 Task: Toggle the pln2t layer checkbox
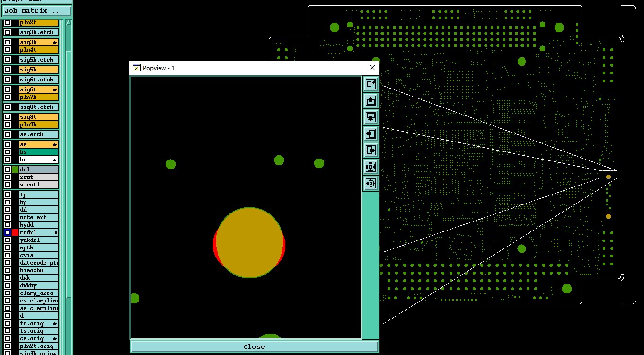coord(8,22)
